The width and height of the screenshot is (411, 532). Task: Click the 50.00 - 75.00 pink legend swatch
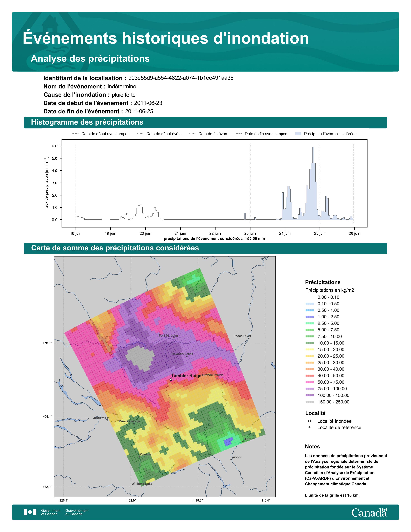(x=310, y=382)
